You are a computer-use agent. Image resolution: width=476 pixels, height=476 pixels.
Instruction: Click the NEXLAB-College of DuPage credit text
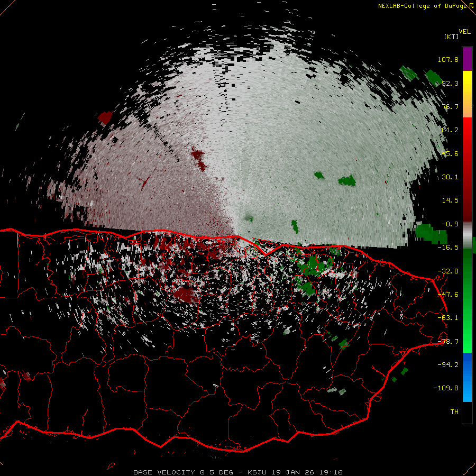tap(423, 6)
